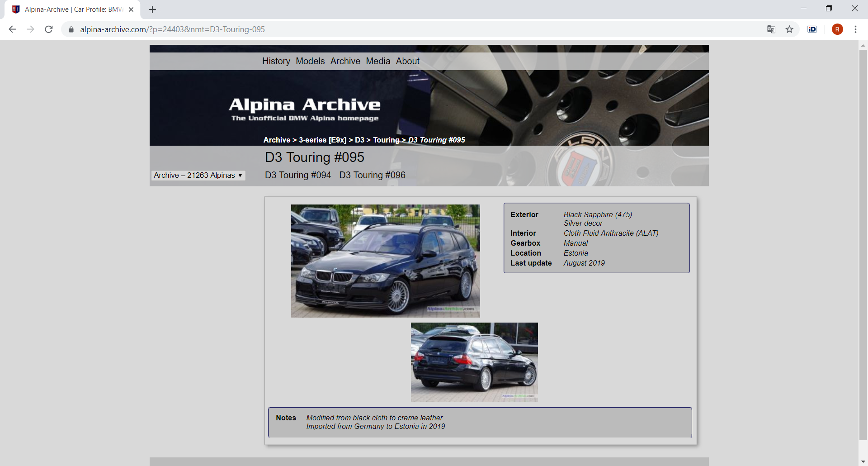Open the Chrome profile avatar R

coord(837,29)
